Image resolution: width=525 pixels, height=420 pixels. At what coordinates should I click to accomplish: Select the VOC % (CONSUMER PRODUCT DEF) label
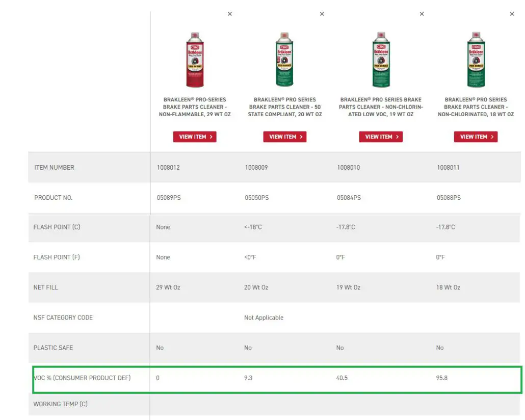[82, 378]
